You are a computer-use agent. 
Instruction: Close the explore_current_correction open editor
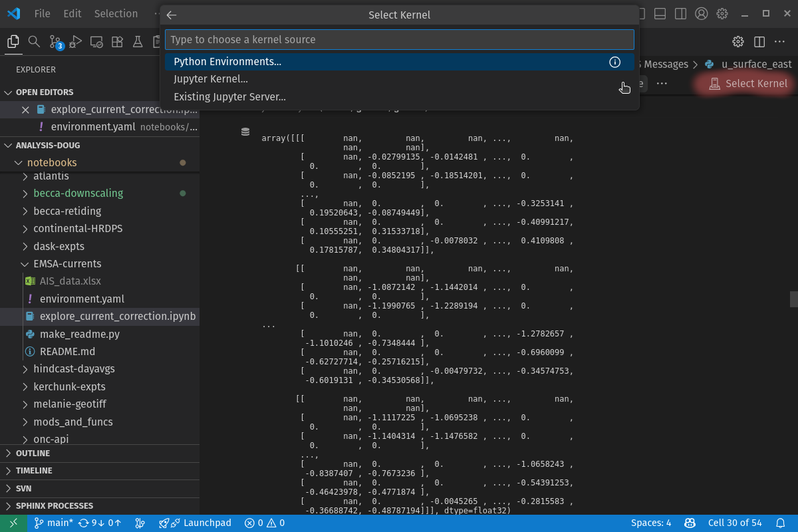[26, 110]
